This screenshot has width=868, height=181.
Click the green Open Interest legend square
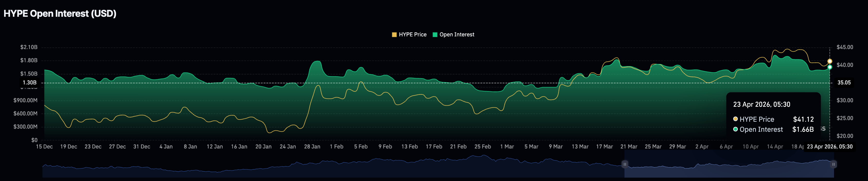click(x=435, y=35)
